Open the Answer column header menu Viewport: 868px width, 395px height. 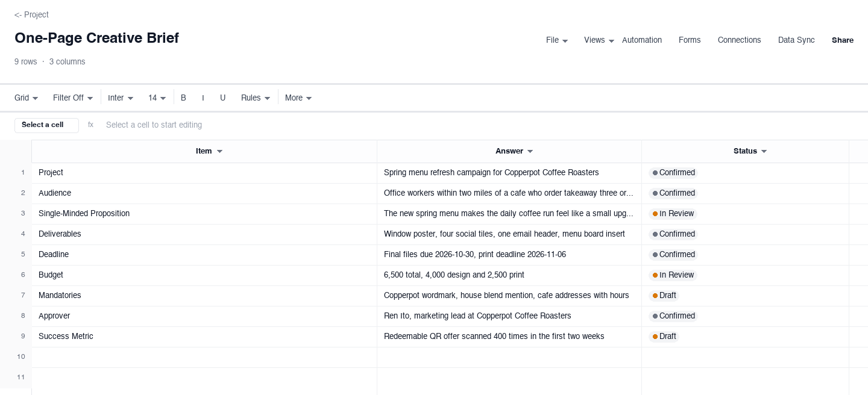point(530,151)
